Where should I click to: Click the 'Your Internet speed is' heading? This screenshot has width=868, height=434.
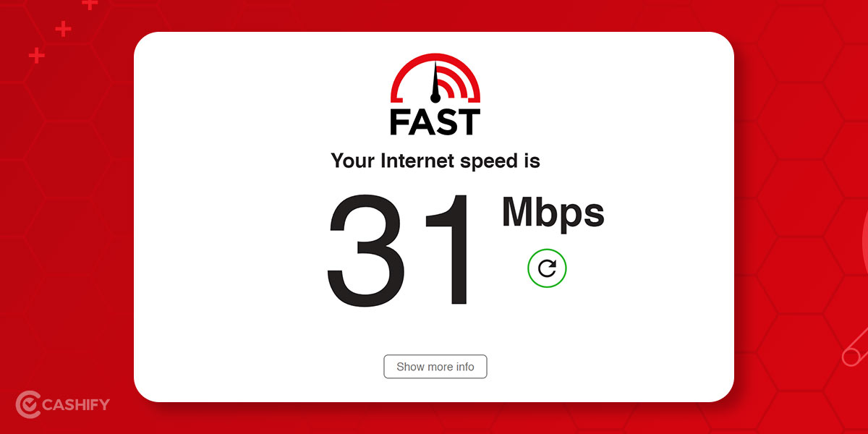click(x=435, y=161)
